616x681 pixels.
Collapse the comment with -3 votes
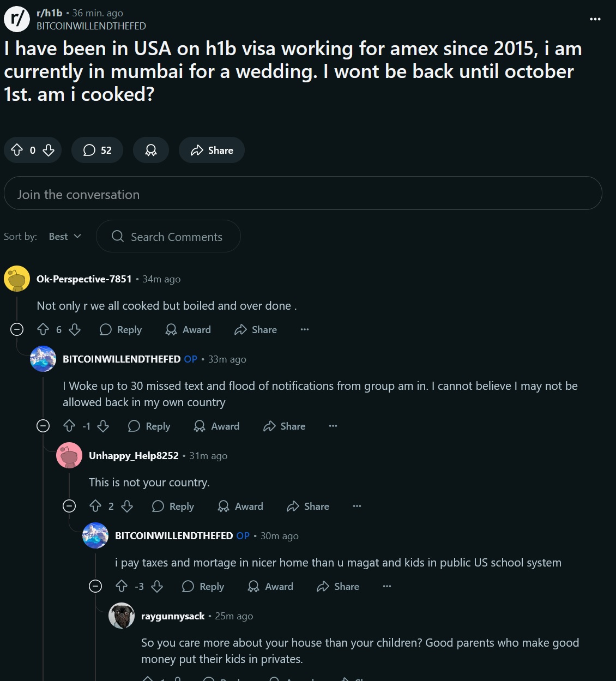click(95, 586)
